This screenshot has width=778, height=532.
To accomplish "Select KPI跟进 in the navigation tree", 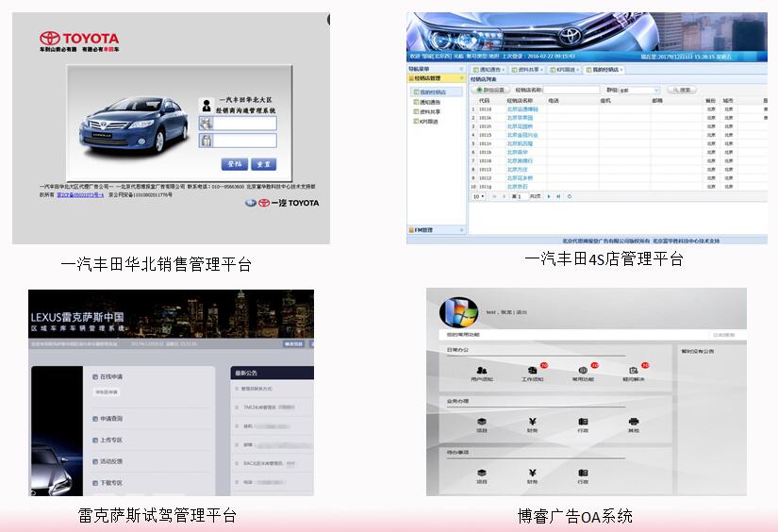I will click(425, 121).
